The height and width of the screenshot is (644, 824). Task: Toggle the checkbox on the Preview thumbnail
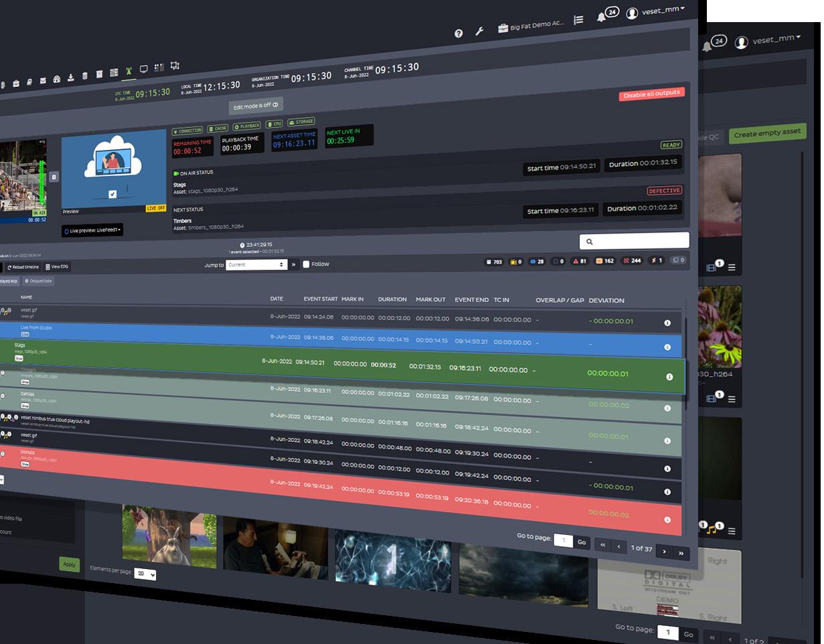pos(112,194)
